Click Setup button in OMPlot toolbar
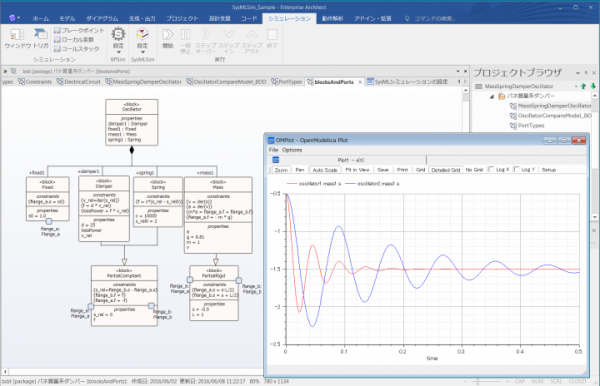Image resolution: width=600 pixels, height=386 pixels. (x=548, y=169)
